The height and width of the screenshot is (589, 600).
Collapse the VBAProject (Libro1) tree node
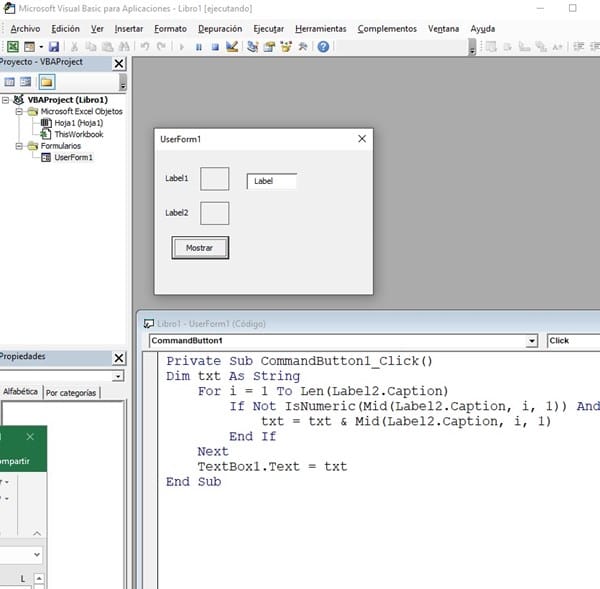pyautogui.click(x=6, y=100)
